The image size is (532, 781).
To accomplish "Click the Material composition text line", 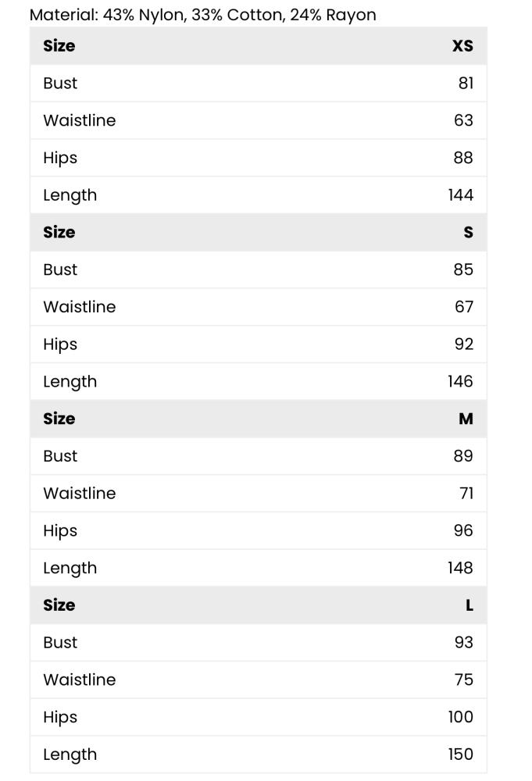I will [203, 15].
